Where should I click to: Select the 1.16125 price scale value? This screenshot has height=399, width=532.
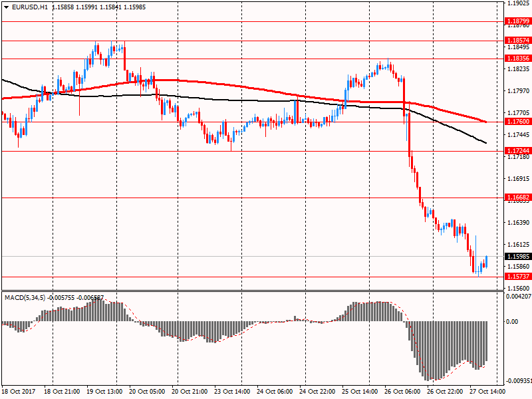(519, 244)
